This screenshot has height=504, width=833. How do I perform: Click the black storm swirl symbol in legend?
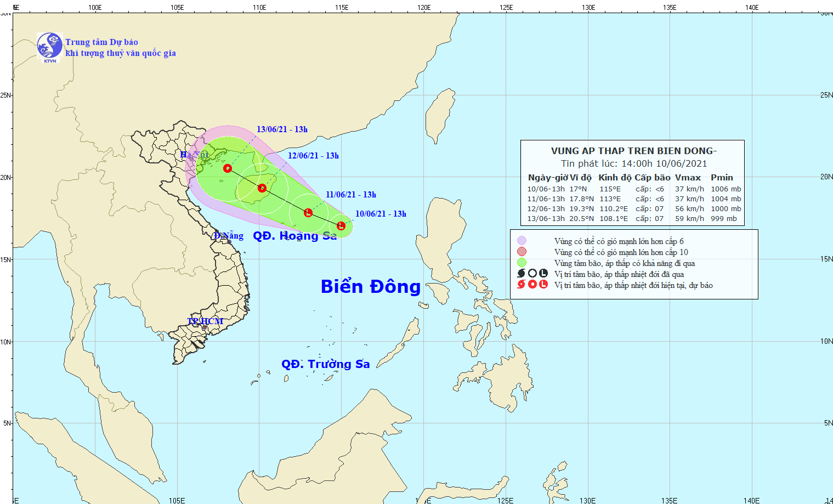[522, 273]
